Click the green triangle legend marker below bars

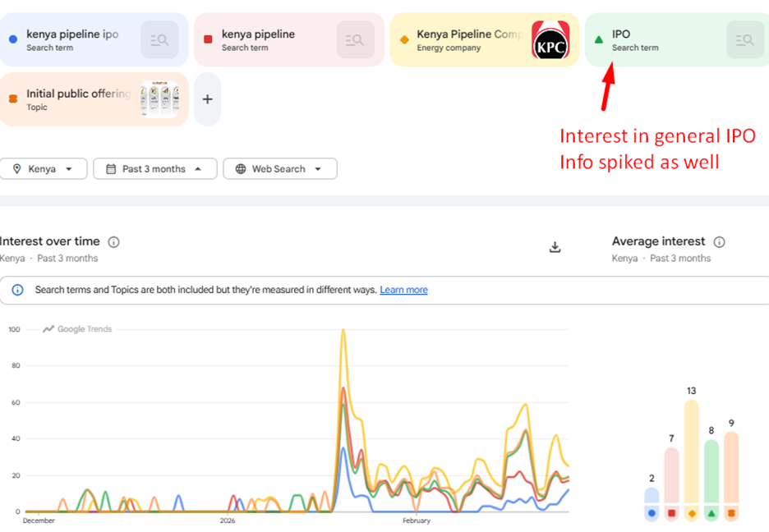click(x=711, y=513)
